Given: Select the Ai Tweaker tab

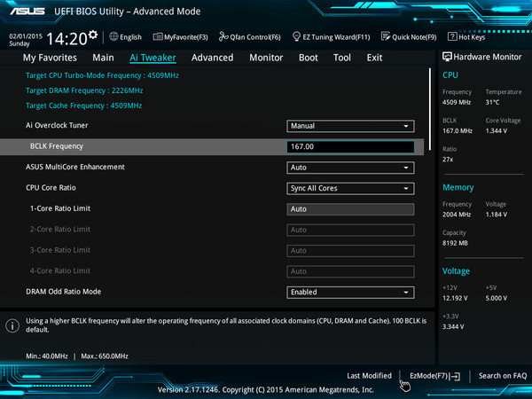Looking at the screenshot, I should tap(153, 58).
